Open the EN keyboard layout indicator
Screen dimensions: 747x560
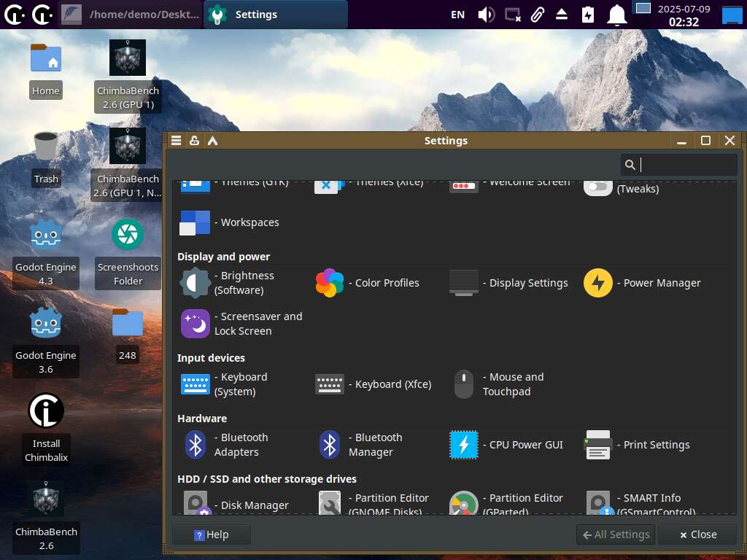(457, 15)
